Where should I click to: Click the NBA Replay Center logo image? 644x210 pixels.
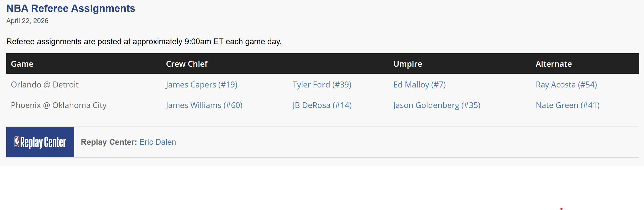40,142
